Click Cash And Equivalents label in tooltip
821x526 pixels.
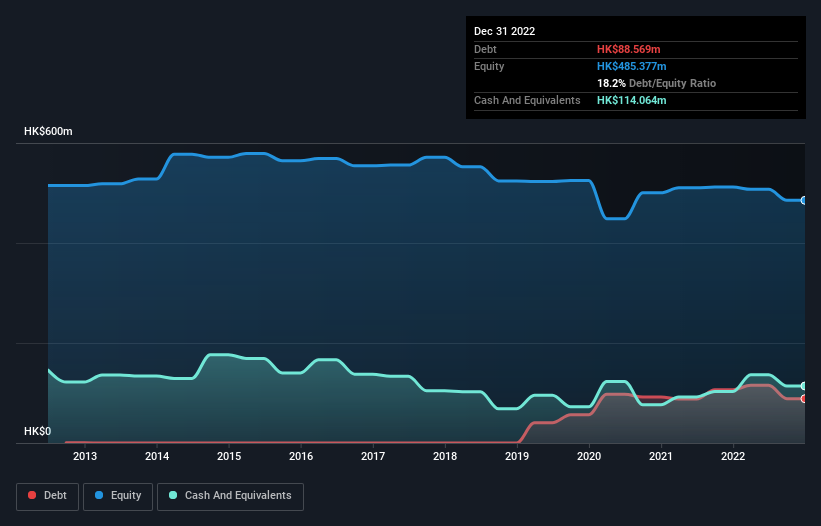(x=527, y=100)
